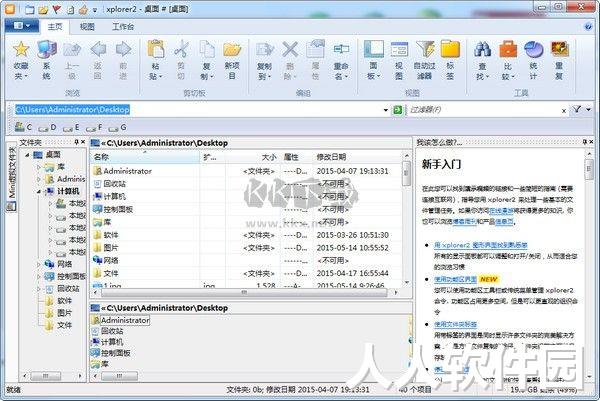Pin the 我该怎么做 help pane
This screenshot has width=600, height=401.
coord(584,142)
